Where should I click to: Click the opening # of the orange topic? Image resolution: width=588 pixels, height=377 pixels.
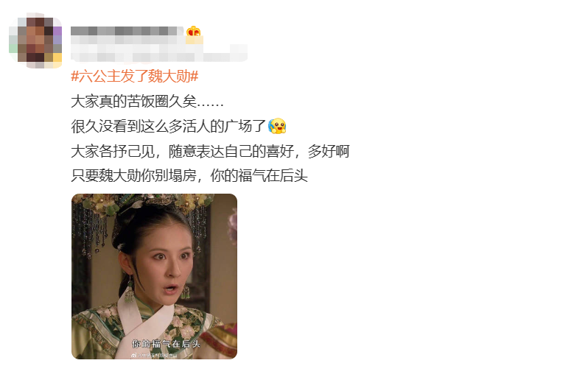point(74,77)
